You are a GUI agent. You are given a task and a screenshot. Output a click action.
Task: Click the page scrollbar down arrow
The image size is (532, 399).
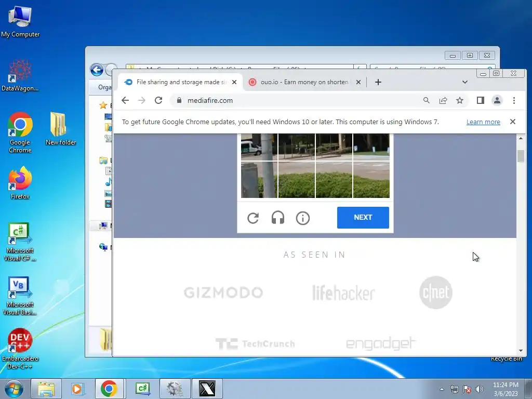tap(521, 351)
